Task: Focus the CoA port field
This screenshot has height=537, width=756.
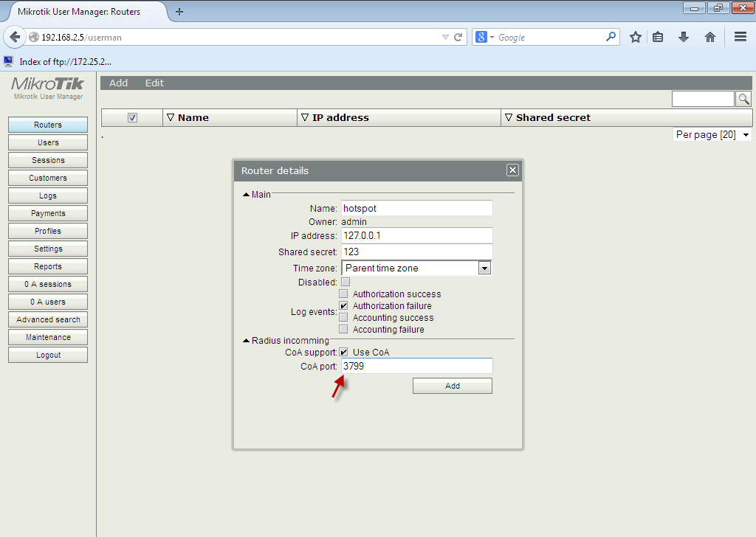Action: [417, 366]
